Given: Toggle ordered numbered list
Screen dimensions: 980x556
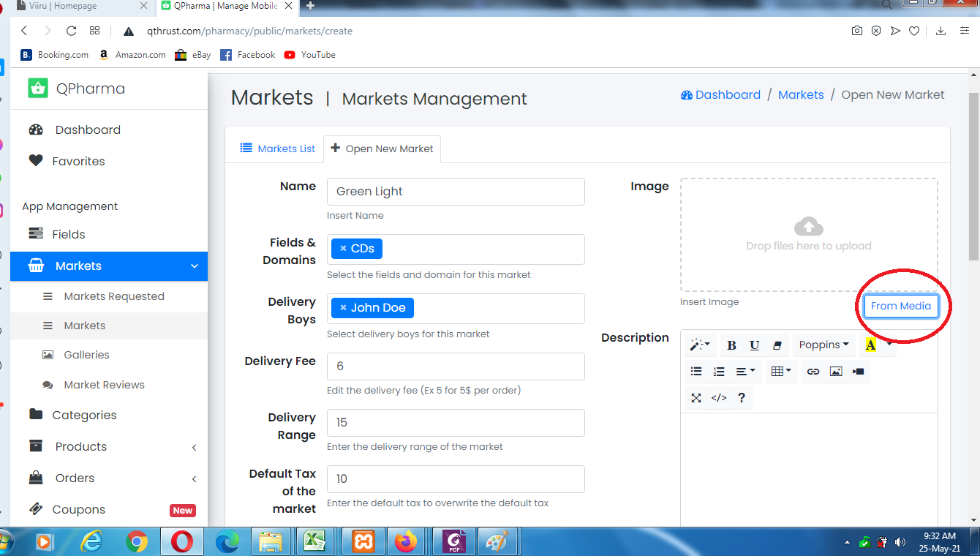Looking at the screenshot, I should pyautogui.click(x=719, y=372).
